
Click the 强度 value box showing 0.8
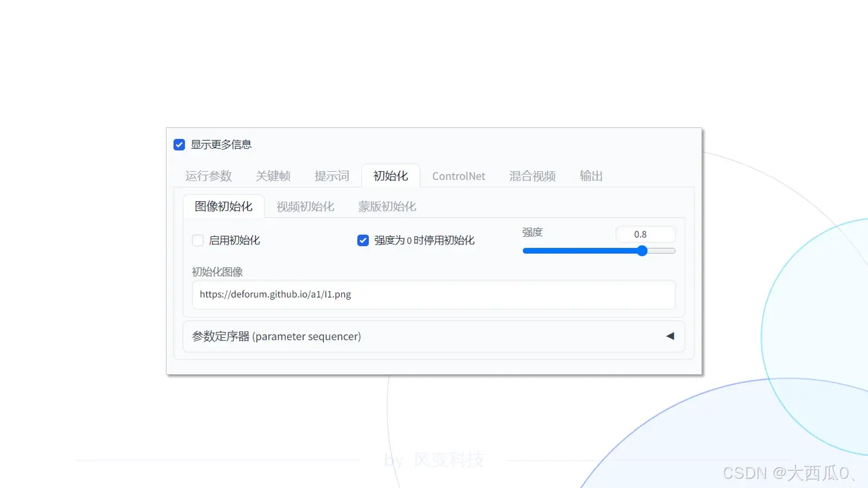pyautogui.click(x=646, y=234)
